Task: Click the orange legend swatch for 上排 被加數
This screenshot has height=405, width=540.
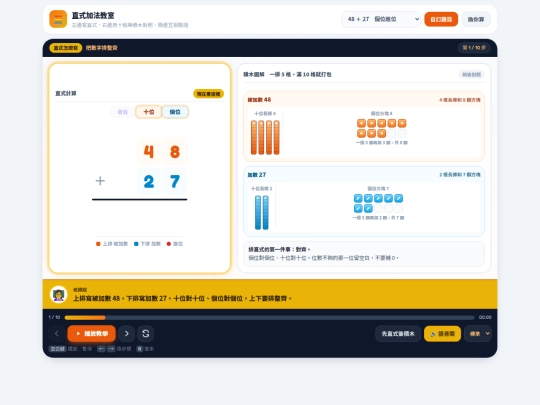Action: pyautogui.click(x=98, y=244)
